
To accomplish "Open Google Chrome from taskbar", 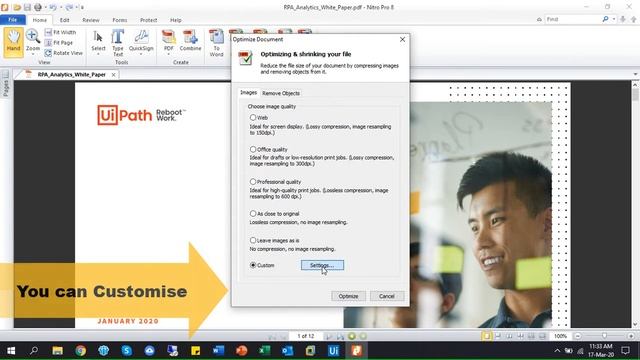I will coord(80,351).
